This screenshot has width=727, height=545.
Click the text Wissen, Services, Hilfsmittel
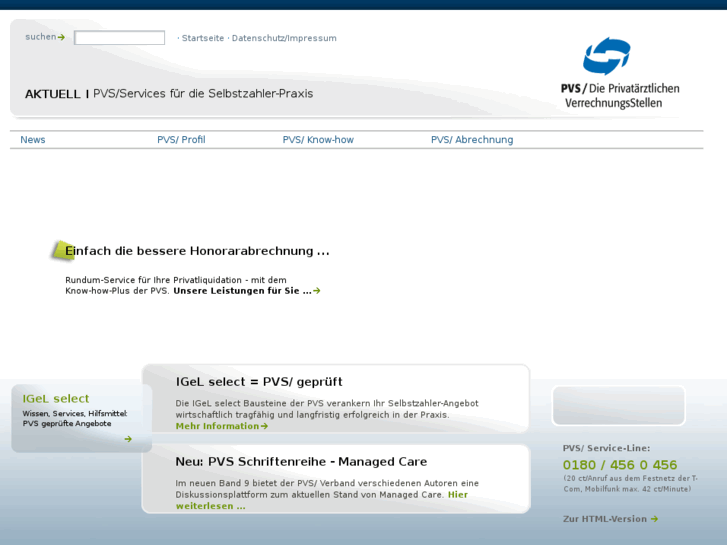click(75, 413)
